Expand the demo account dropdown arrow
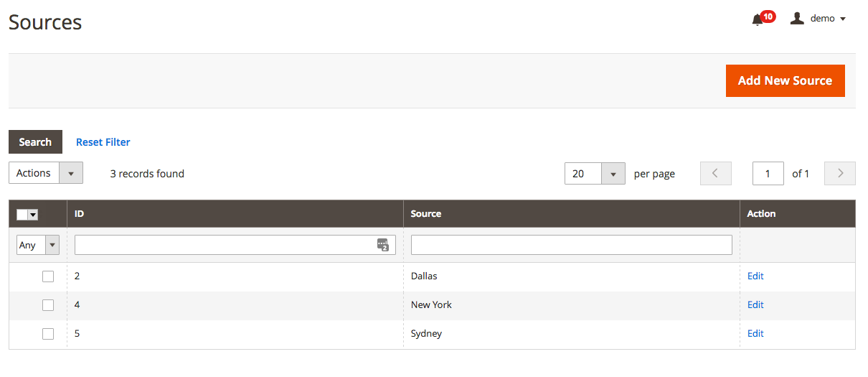The width and height of the screenshot is (868, 377). (x=843, y=19)
